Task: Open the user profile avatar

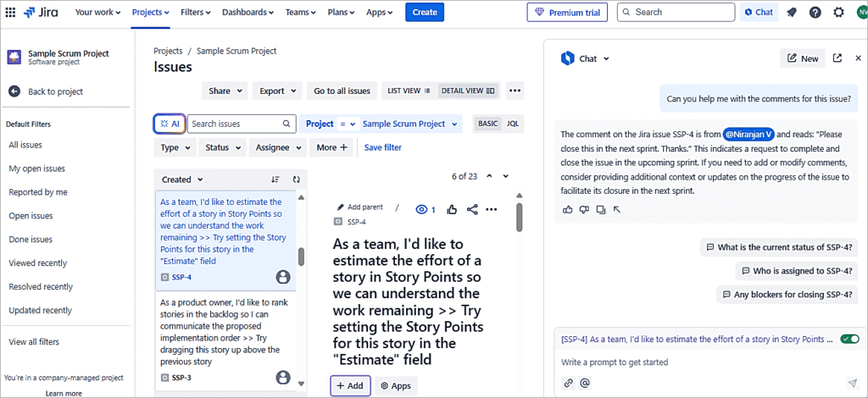Action: 860,12
